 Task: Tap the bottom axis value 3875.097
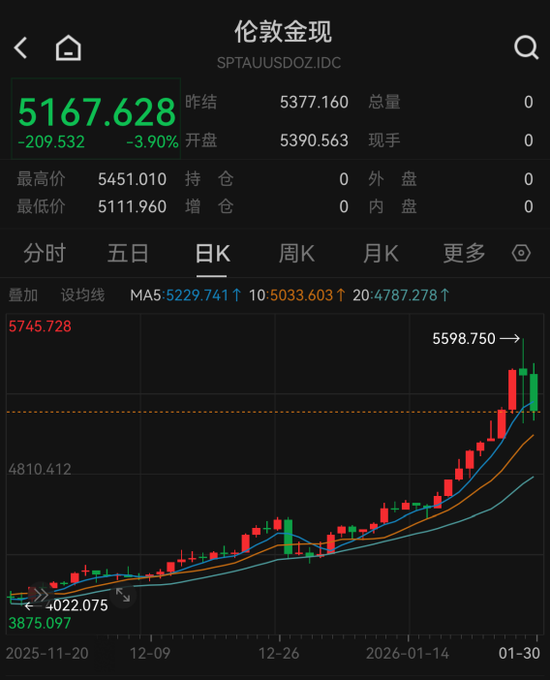coord(40,624)
